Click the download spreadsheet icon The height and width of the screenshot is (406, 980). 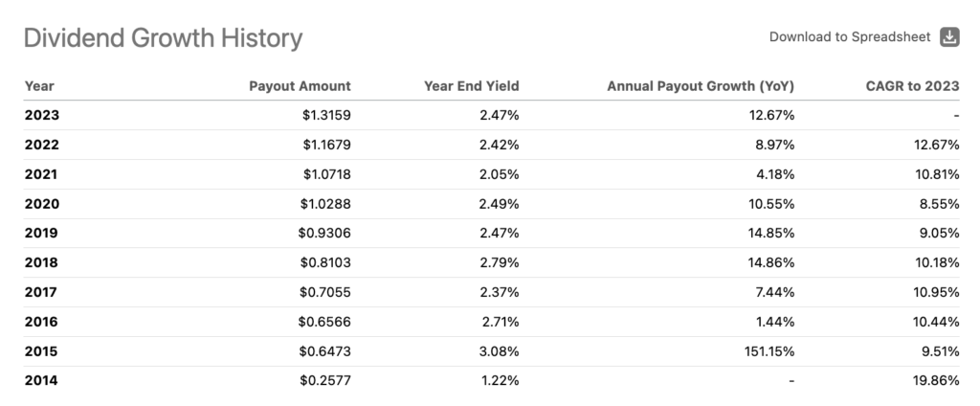tap(949, 37)
